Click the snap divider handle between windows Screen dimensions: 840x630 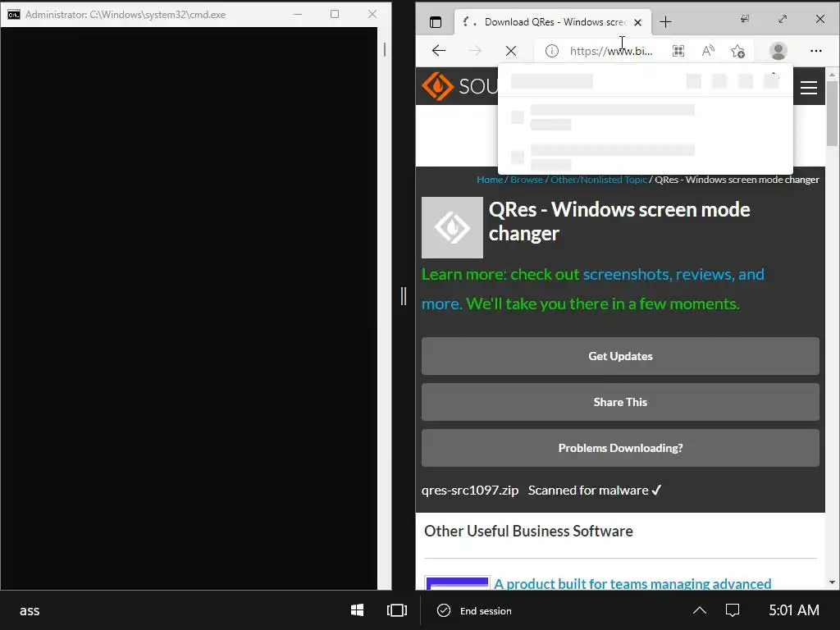tap(404, 295)
